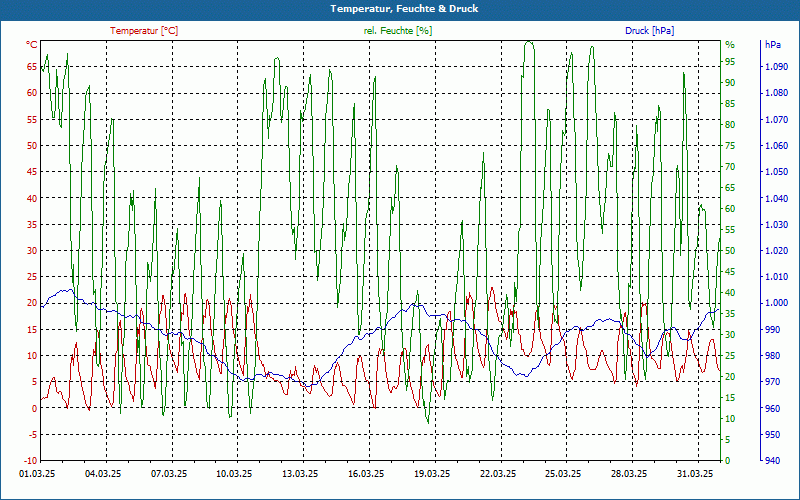800x500 pixels.
Task: Click the temperature axis value 60
Action: (32, 93)
